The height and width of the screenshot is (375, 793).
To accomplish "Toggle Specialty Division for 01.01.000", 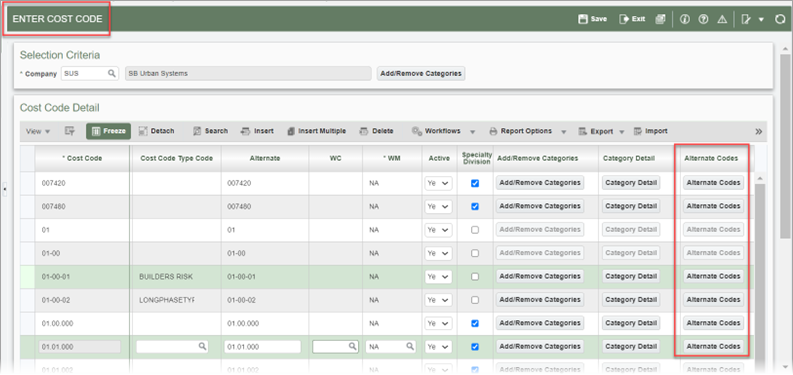I will coord(475,347).
